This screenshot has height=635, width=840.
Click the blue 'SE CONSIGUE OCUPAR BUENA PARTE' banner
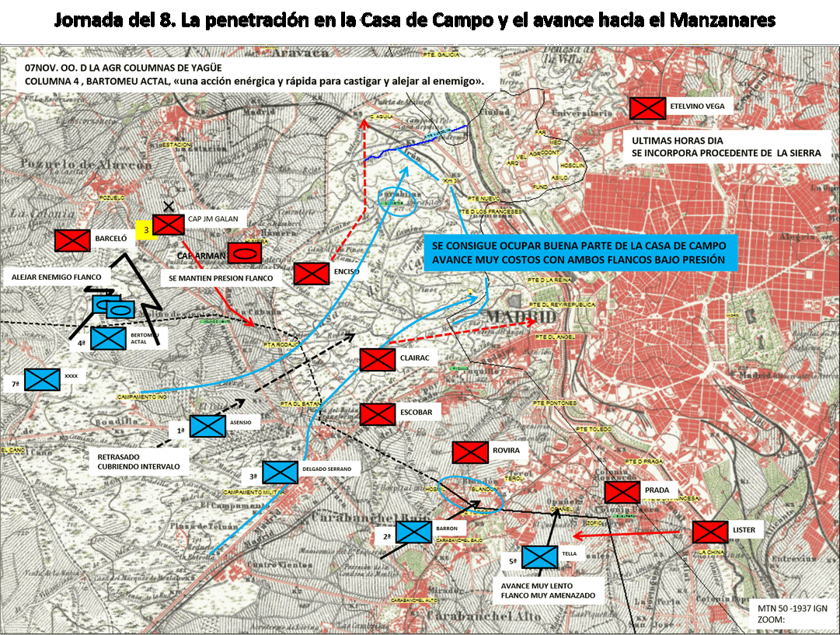pyautogui.click(x=579, y=253)
